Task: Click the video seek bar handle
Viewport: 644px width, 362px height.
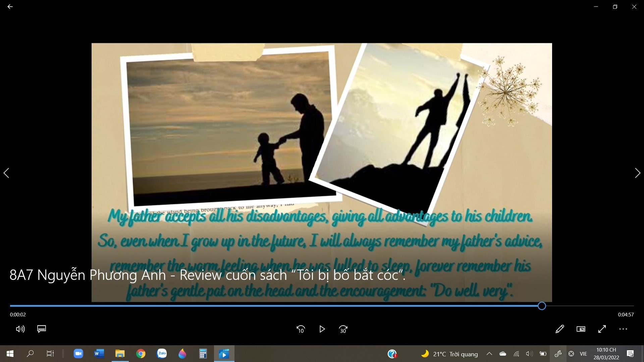Action: coord(542,306)
